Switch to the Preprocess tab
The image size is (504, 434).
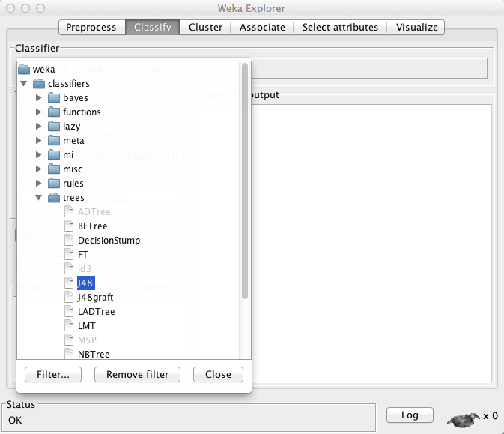click(91, 28)
